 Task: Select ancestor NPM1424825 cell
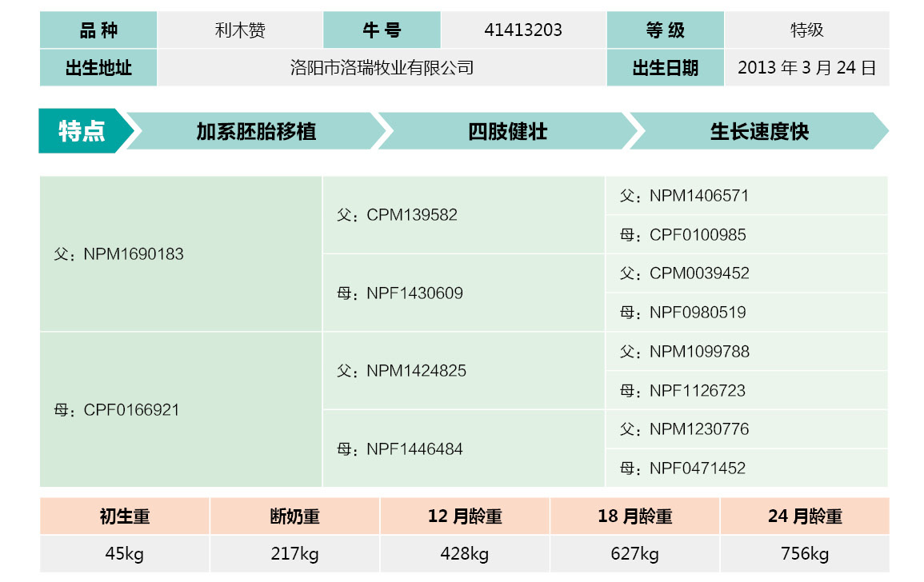click(463, 371)
